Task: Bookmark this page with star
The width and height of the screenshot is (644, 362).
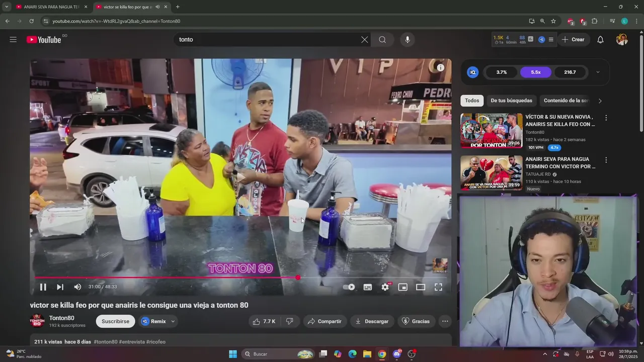Action: pos(553,21)
